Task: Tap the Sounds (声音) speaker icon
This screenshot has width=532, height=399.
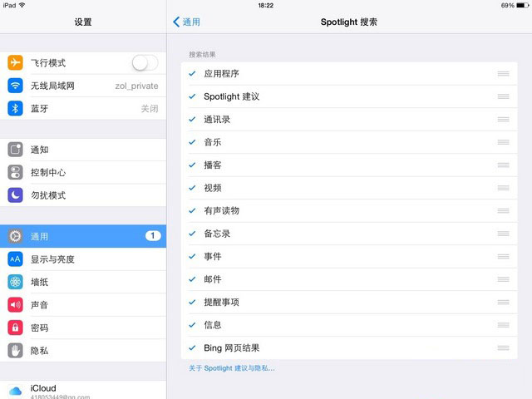Action: (15, 305)
